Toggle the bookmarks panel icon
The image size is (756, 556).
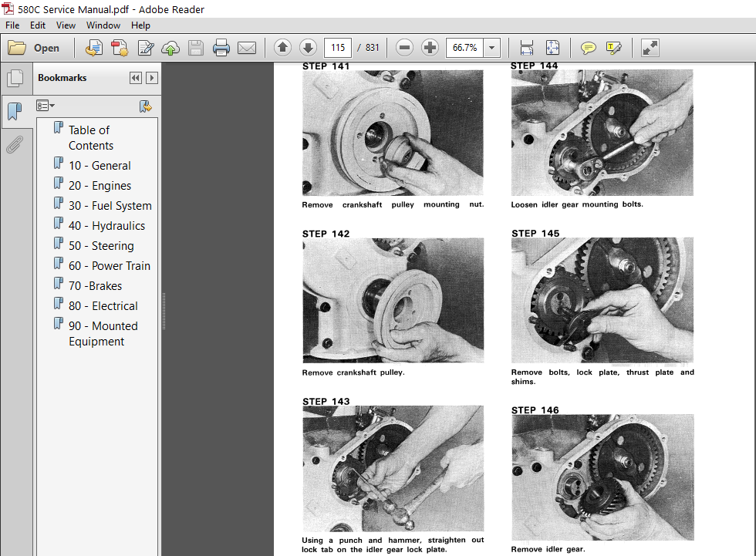[x=15, y=111]
